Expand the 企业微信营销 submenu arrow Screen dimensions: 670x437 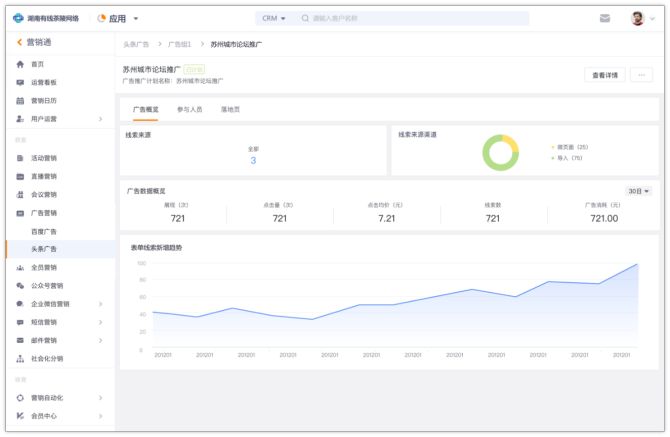tap(100, 304)
